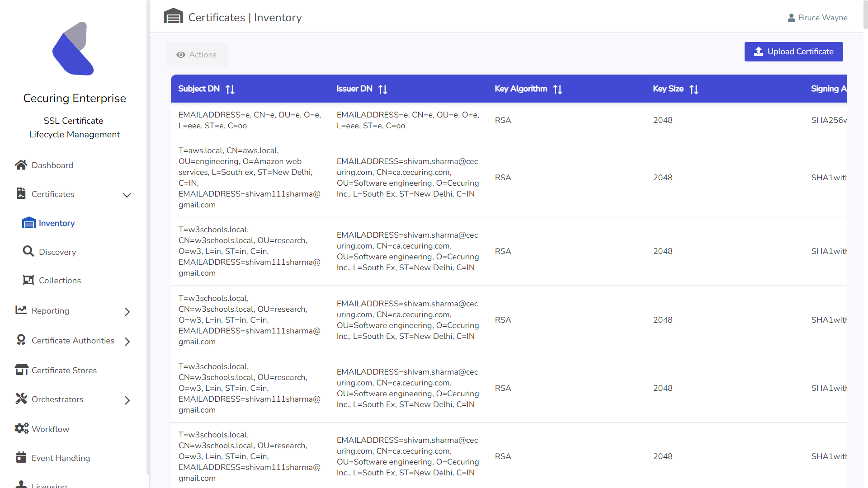Click the Dashboard home icon
The width and height of the screenshot is (868, 488).
coord(21,165)
